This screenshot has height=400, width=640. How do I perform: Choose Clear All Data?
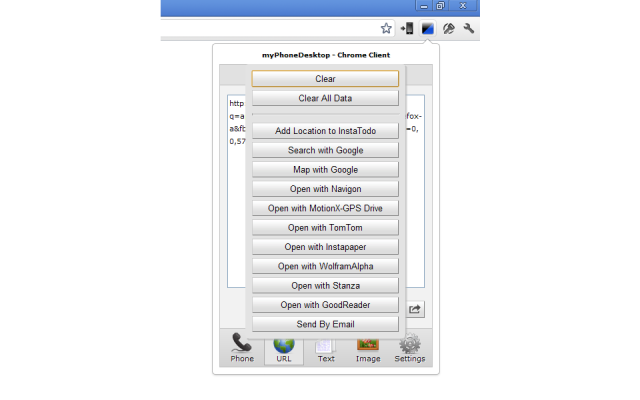325,98
